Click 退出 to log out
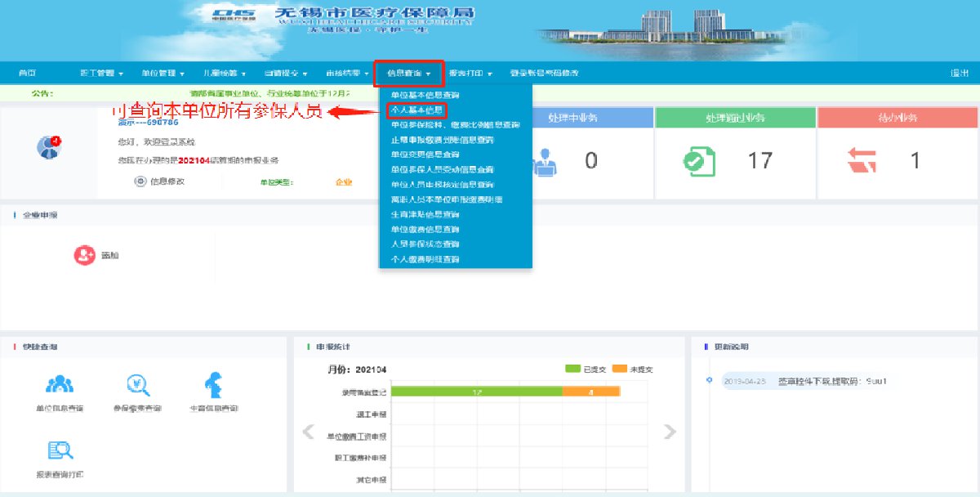 [960, 74]
